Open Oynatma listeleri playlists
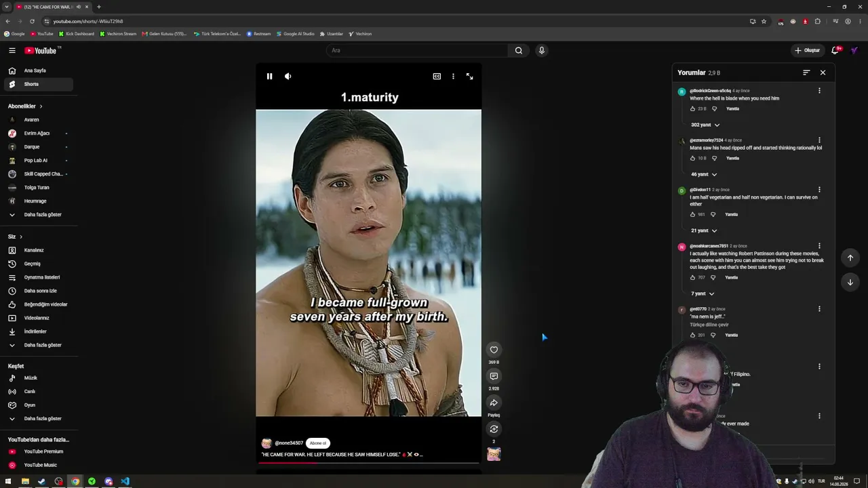 tap(39, 277)
